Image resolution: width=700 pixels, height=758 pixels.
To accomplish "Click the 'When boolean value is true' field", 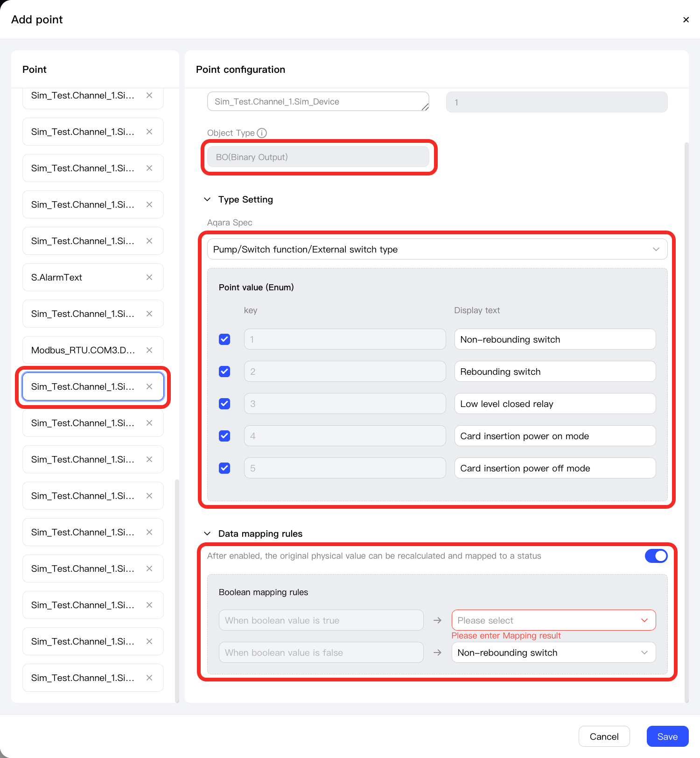I will (x=321, y=620).
